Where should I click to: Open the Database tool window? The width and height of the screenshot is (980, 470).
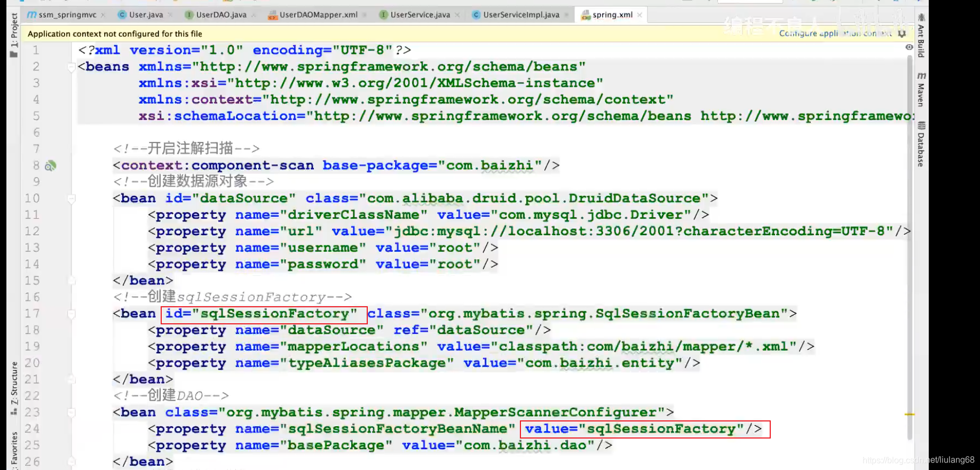(x=921, y=144)
